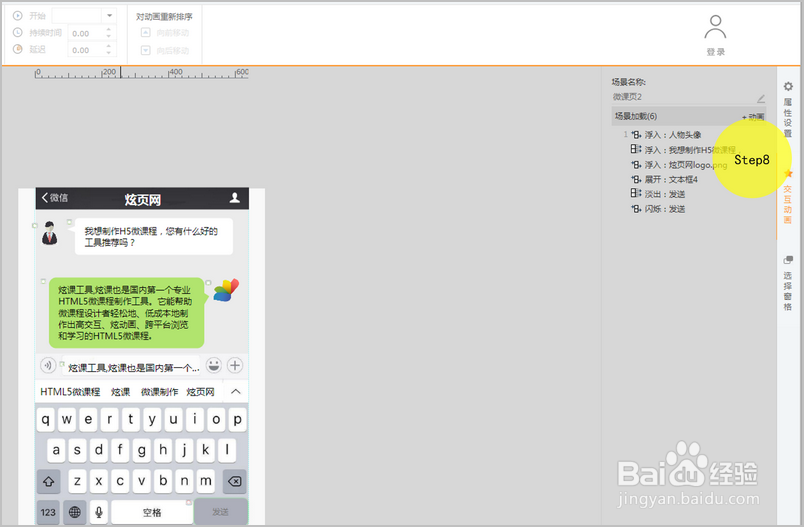Click the 延迟 delay icon

tap(17, 49)
